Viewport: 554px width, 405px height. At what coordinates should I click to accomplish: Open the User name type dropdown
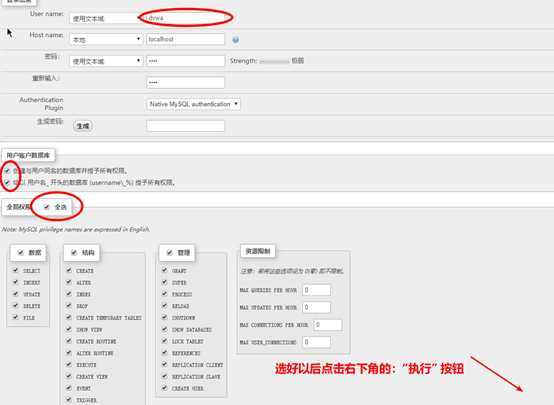105,18
